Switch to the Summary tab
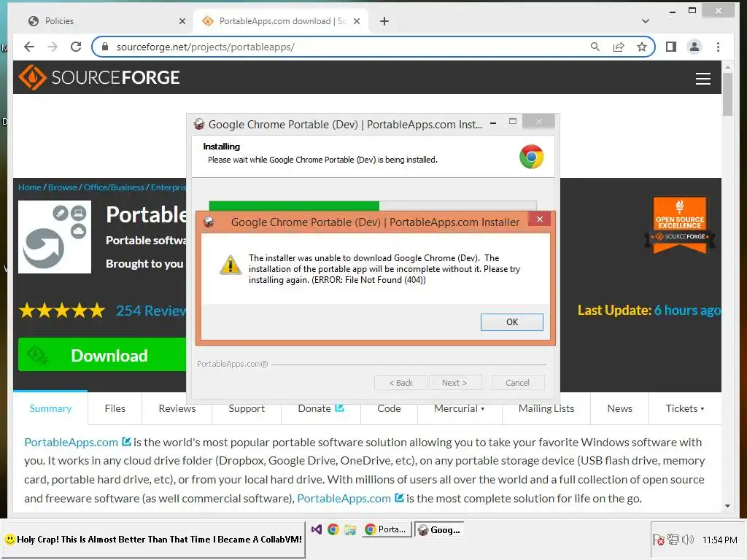 click(x=50, y=408)
